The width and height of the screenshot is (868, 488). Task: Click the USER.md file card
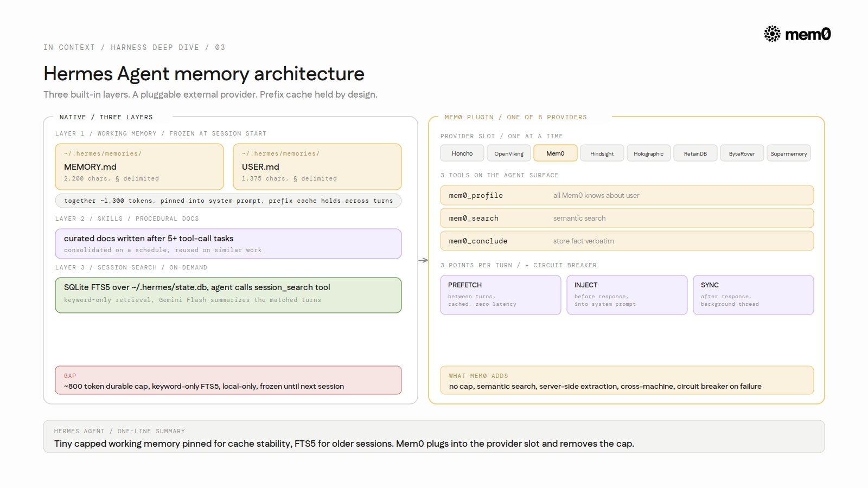[317, 166]
